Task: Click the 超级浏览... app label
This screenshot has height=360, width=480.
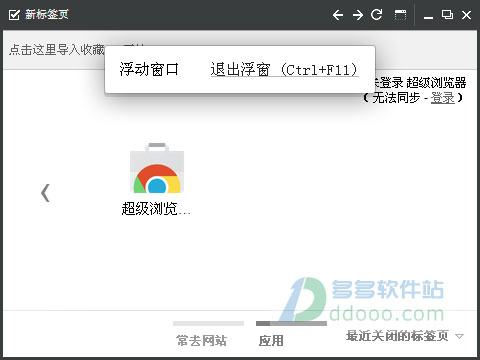Action: coord(156,209)
